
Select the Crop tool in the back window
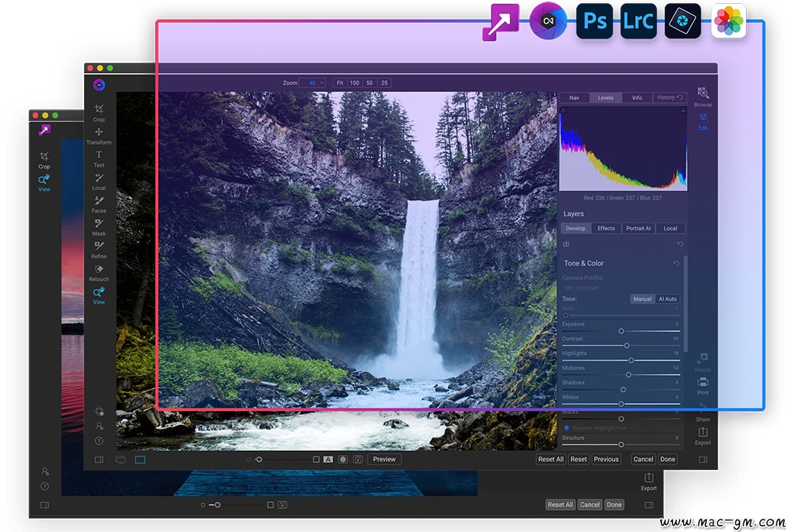pos(44,160)
